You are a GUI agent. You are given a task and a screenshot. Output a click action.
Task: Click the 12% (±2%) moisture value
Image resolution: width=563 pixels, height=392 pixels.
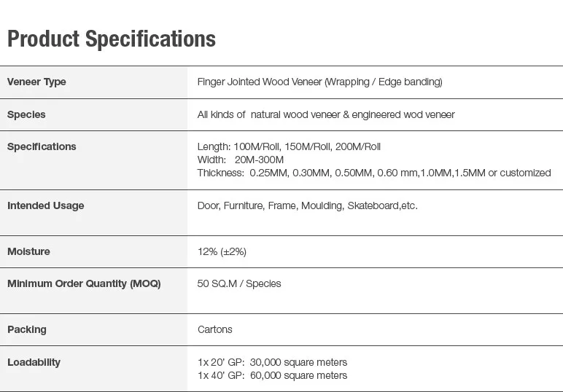click(222, 251)
